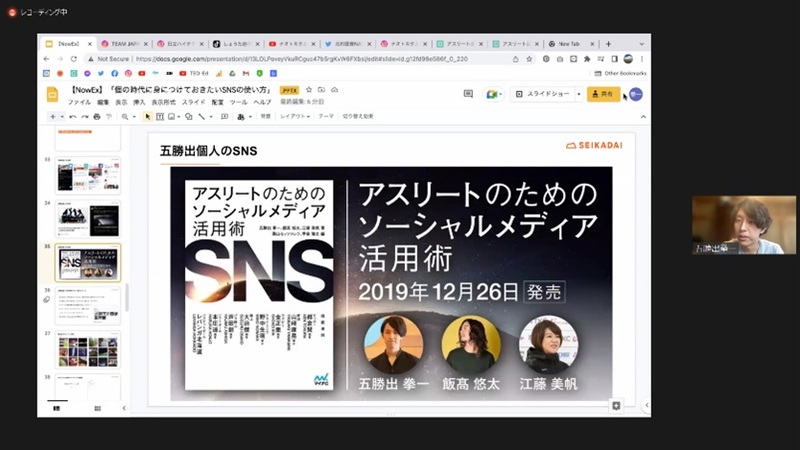This screenshot has height=450, width=800.
Task: Open the ファイル menu
Action: point(80,102)
